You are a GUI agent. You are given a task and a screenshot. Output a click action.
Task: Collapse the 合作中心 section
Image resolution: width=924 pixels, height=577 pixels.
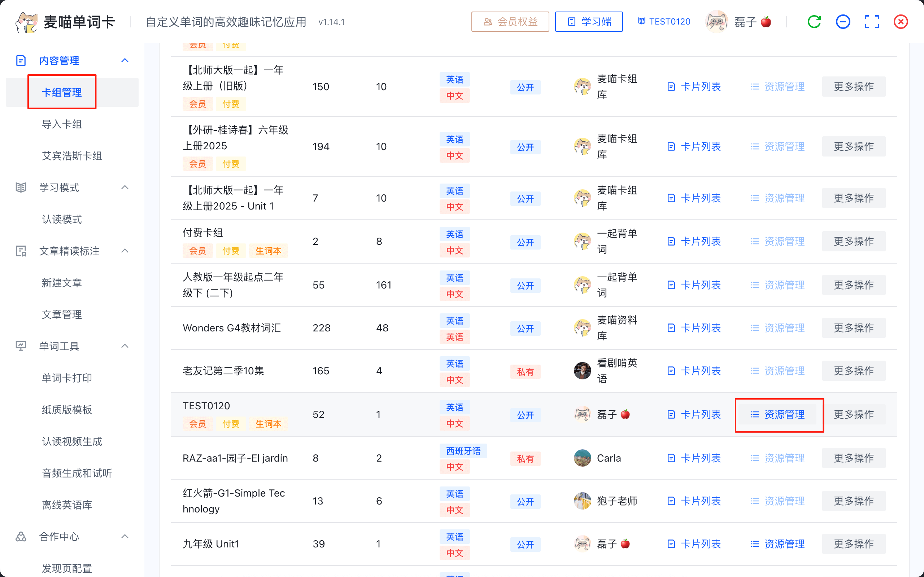[125, 537]
